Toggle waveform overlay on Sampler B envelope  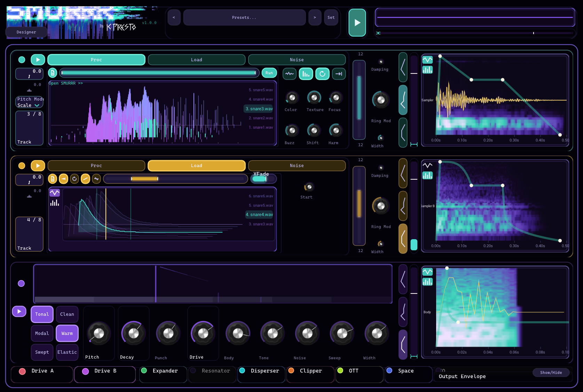pos(427,165)
